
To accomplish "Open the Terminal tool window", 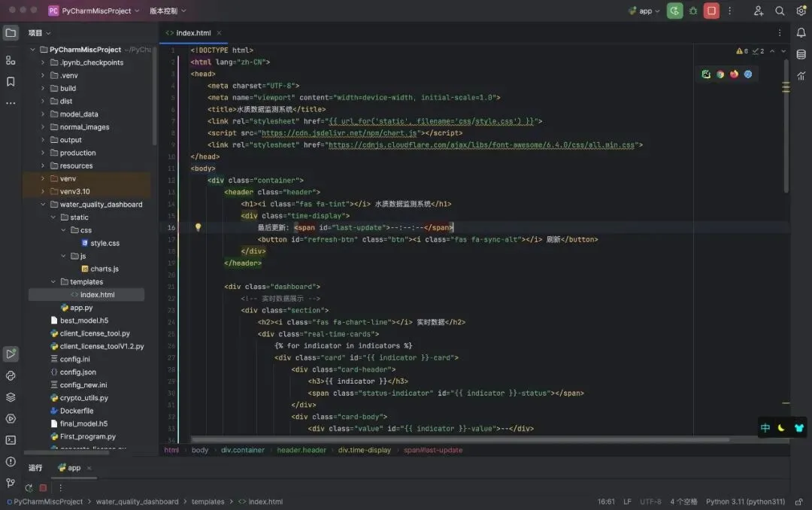I will 11,440.
